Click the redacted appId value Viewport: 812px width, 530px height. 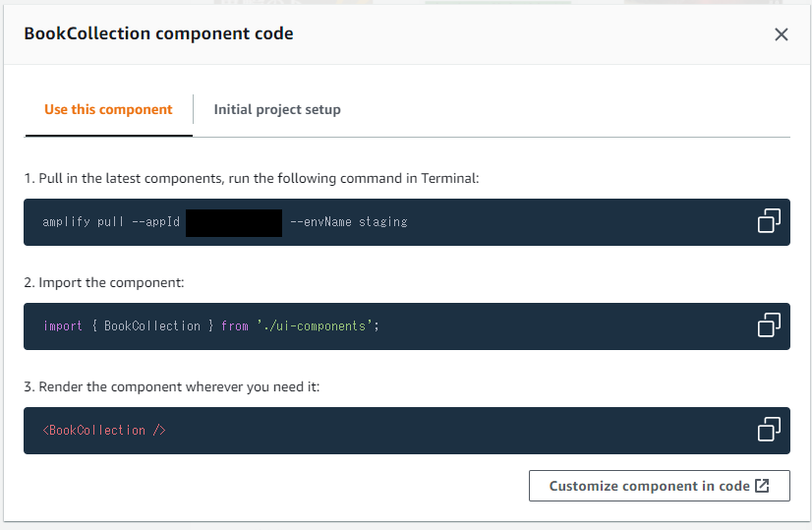click(234, 222)
